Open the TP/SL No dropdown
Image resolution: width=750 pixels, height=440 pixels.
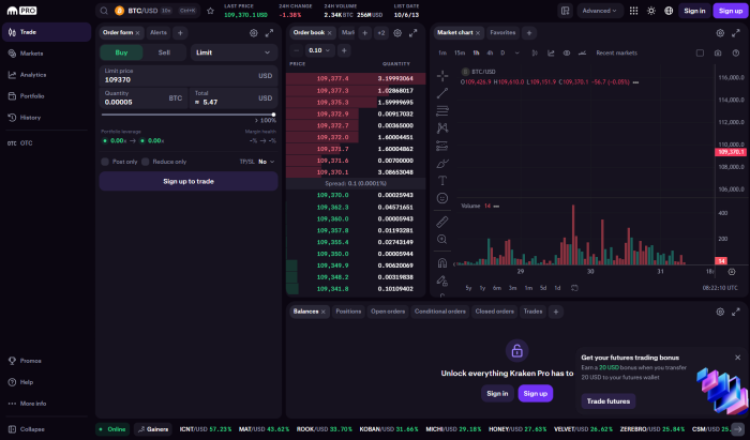(x=266, y=162)
